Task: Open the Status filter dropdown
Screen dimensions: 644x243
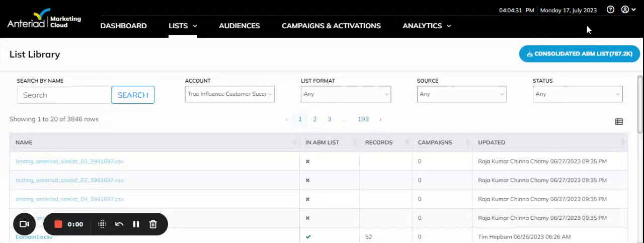Action: coord(577,94)
